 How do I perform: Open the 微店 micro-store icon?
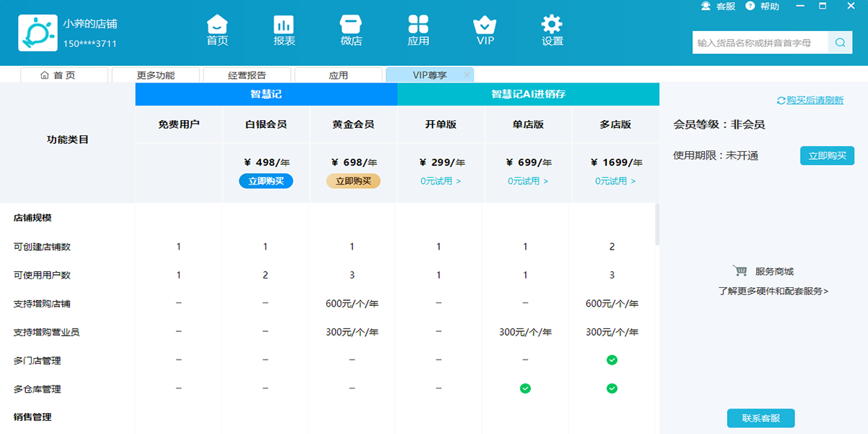coord(351,25)
